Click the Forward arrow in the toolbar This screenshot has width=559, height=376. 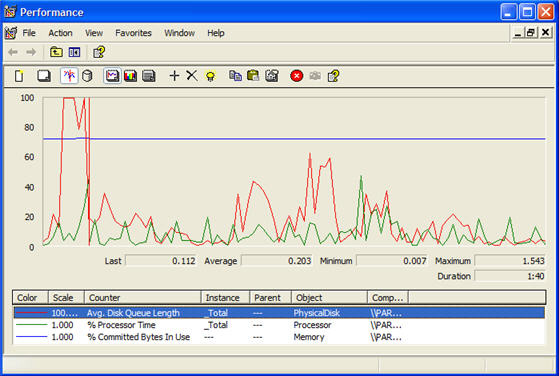[31, 52]
